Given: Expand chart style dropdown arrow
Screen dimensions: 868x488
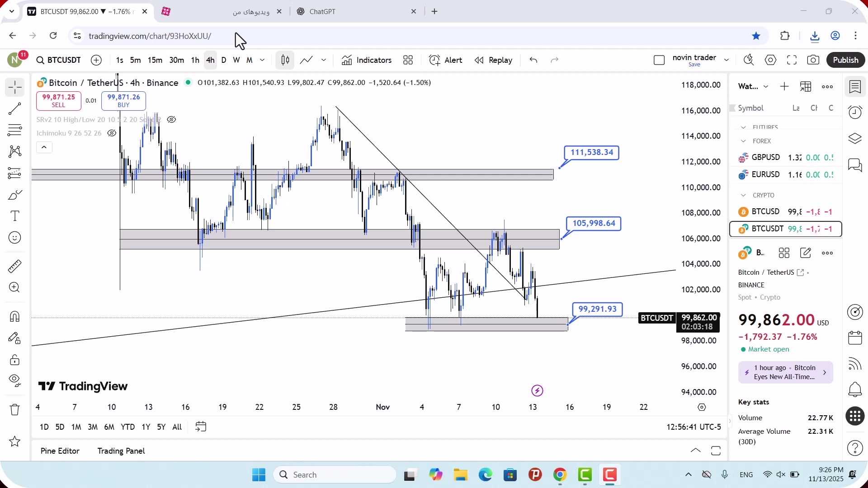Looking at the screenshot, I should (324, 60).
